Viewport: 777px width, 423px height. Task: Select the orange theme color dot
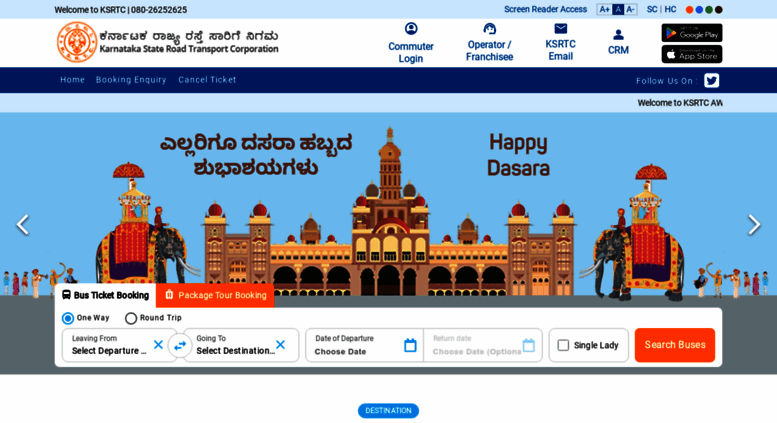point(689,9)
